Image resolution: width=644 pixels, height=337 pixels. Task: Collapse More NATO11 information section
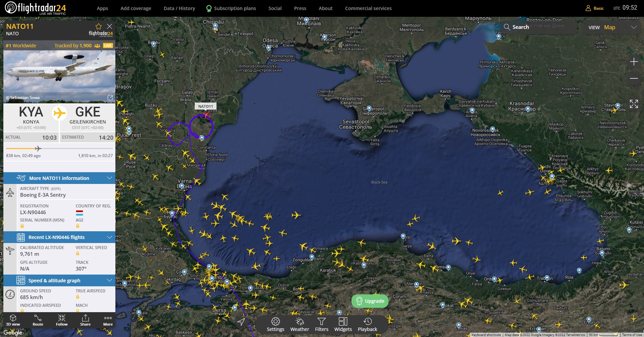(x=109, y=178)
